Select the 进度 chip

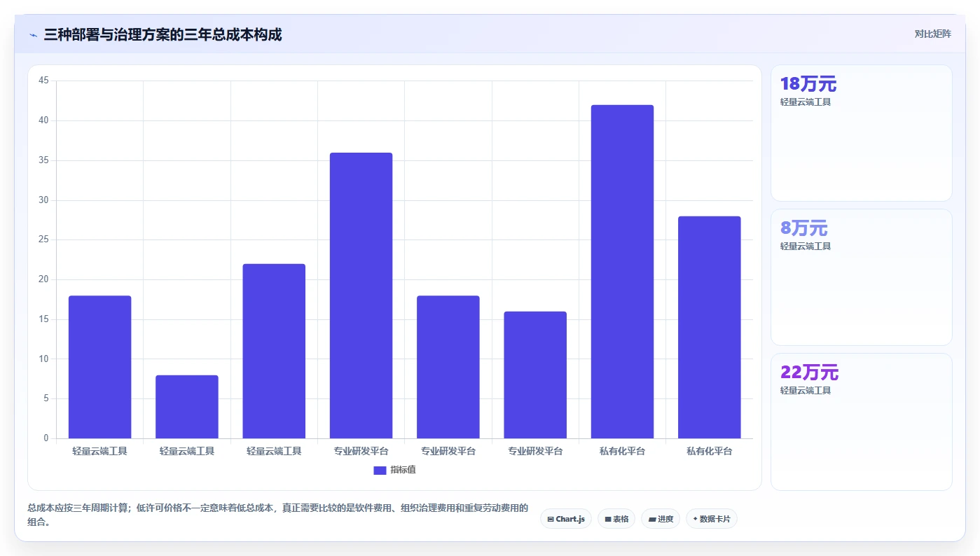[x=661, y=519]
